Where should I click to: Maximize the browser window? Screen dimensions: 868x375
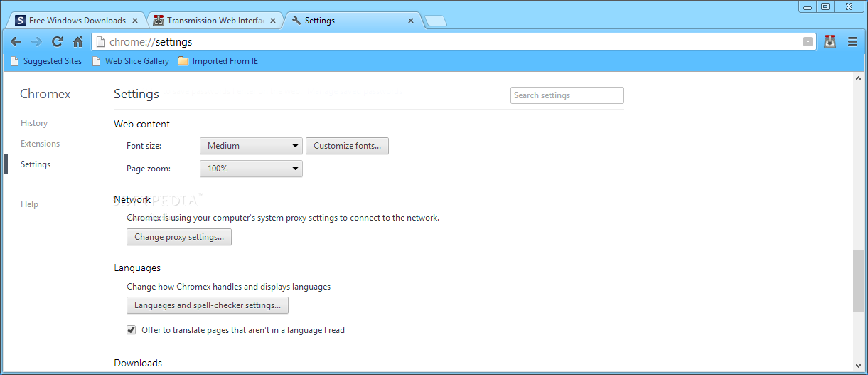(825, 6)
